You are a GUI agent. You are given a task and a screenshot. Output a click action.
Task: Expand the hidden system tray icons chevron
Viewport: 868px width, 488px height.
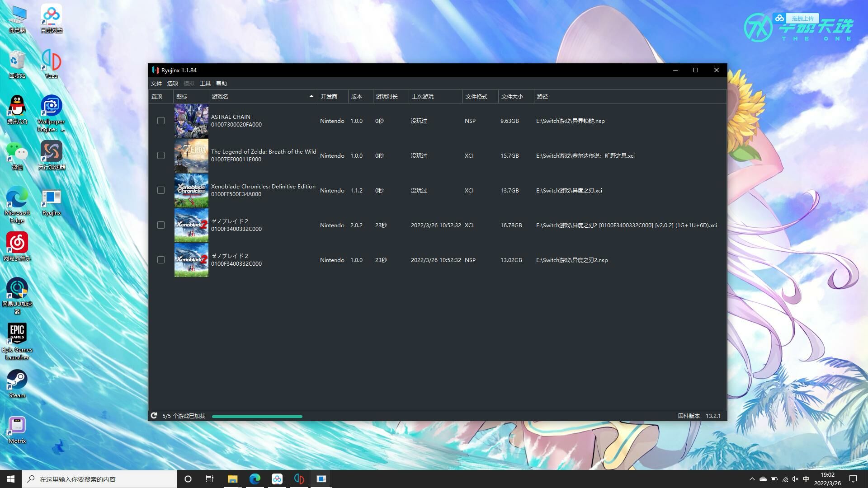pyautogui.click(x=752, y=479)
